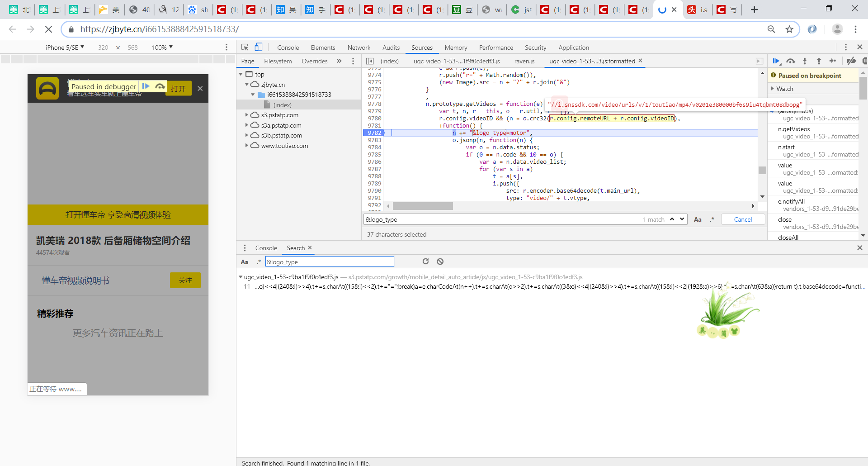The height and width of the screenshot is (466, 868).
Task: Clear the search results
Action: coord(440,262)
